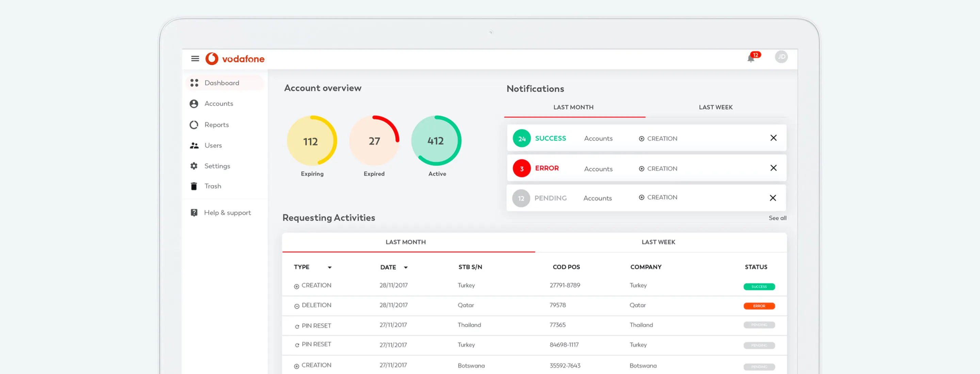Dismiss the ERROR notification
Image resolution: width=980 pixels, height=374 pixels.
773,168
